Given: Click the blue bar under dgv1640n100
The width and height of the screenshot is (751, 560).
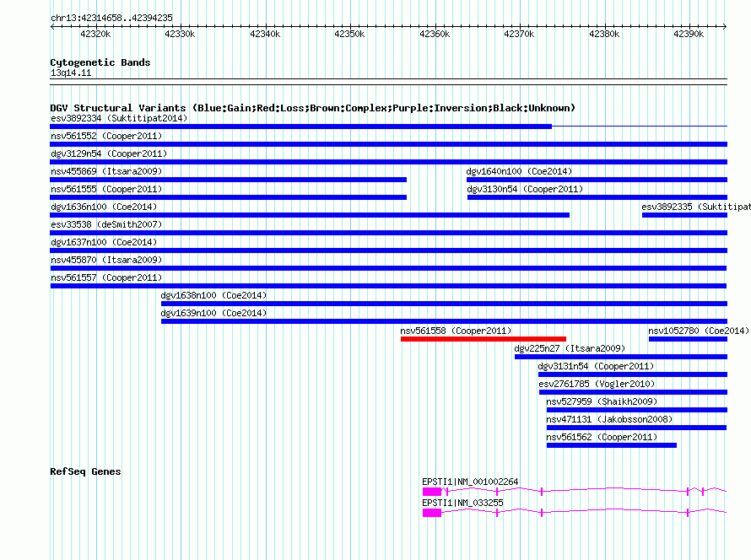Looking at the screenshot, I should [x=597, y=180].
